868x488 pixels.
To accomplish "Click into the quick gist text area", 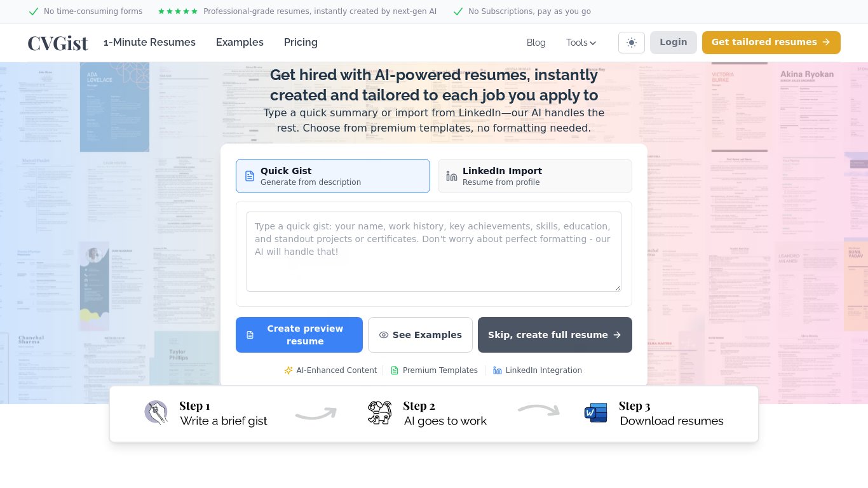I will (434, 252).
